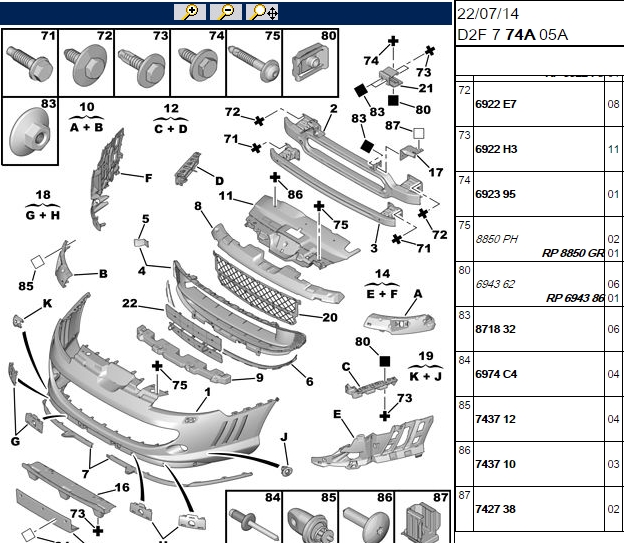Screen dimensions: 624x543
Task: Click trim strip label 6 in diagram
Action: (x=309, y=381)
